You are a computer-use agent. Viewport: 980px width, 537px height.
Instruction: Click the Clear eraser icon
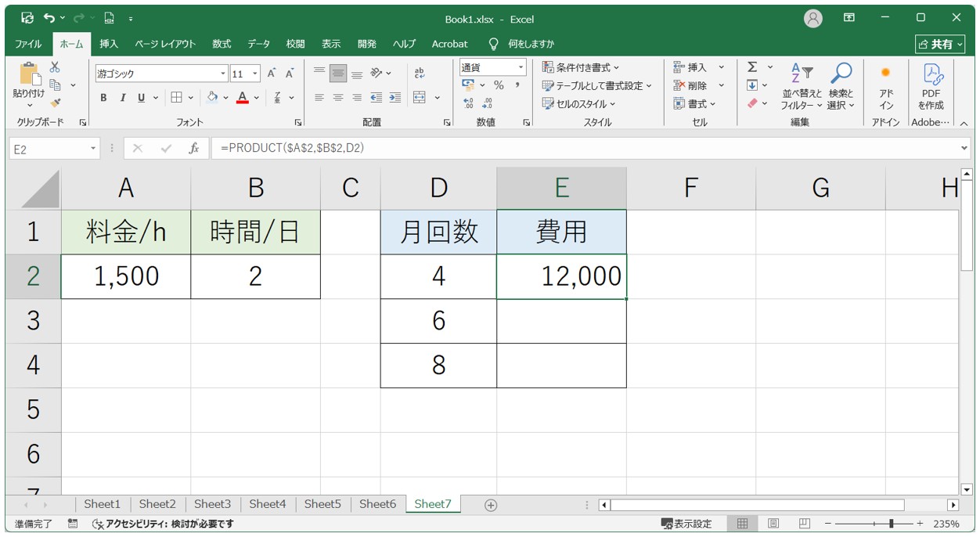752,103
